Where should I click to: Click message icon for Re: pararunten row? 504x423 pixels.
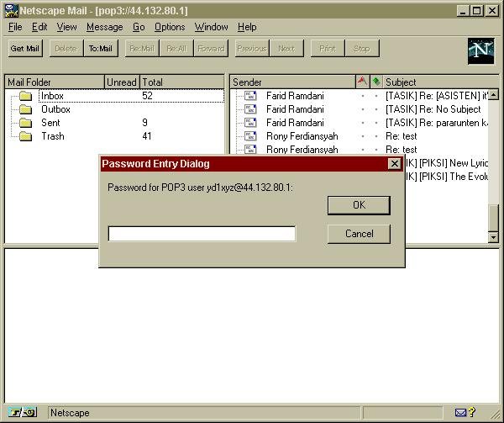coord(250,123)
